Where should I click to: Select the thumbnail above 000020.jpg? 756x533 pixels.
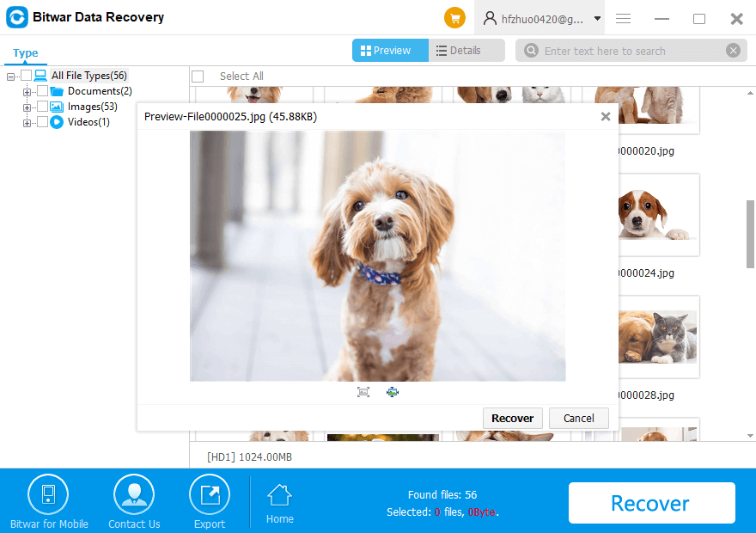point(658,110)
